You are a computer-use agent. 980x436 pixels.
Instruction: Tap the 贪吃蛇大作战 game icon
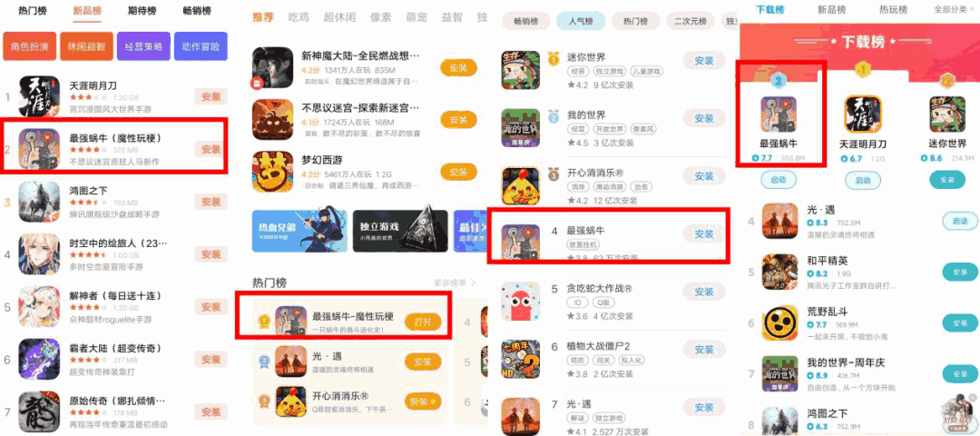[x=520, y=301]
